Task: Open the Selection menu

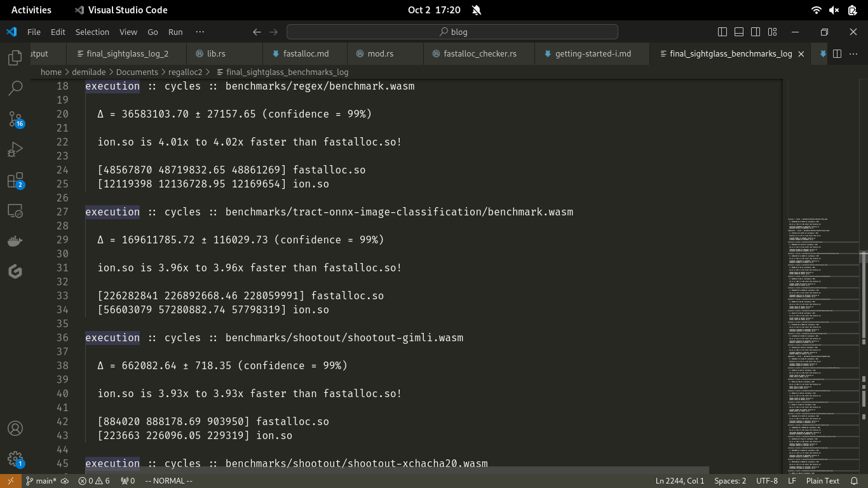Action: click(92, 32)
